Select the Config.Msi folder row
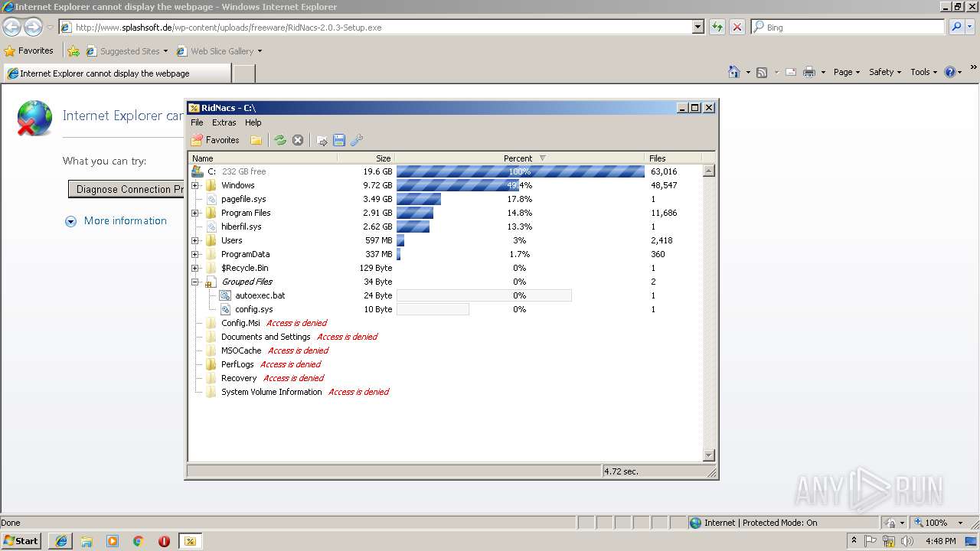This screenshot has height=551, width=980. pyautogui.click(x=445, y=323)
